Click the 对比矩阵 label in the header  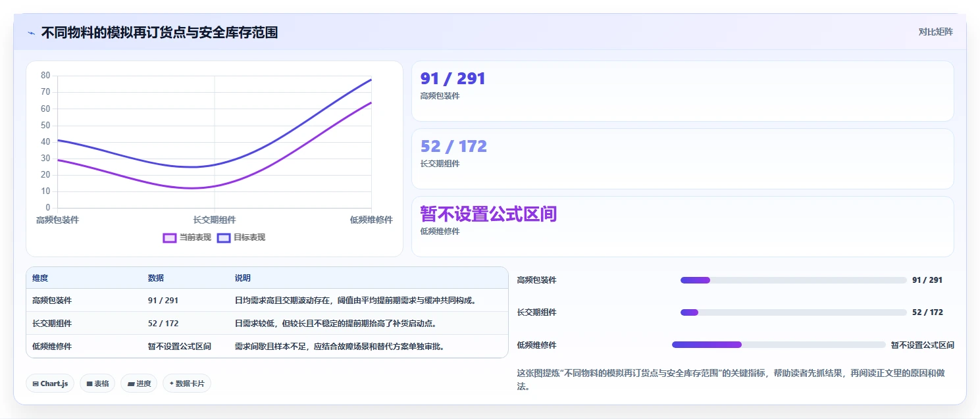[935, 32]
